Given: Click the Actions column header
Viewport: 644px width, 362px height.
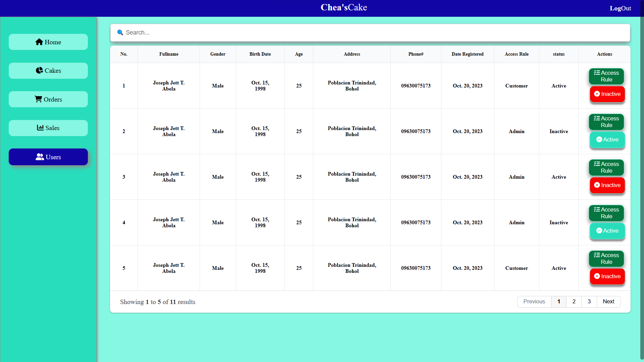Looking at the screenshot, I should (604, 54).
